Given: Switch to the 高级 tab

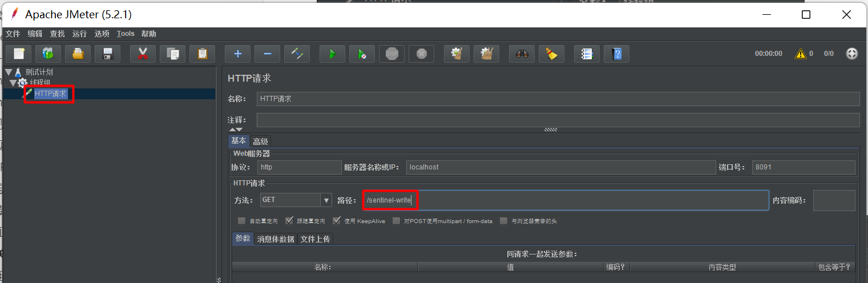Looking at the screenshot, I should [x=261, y=141].
